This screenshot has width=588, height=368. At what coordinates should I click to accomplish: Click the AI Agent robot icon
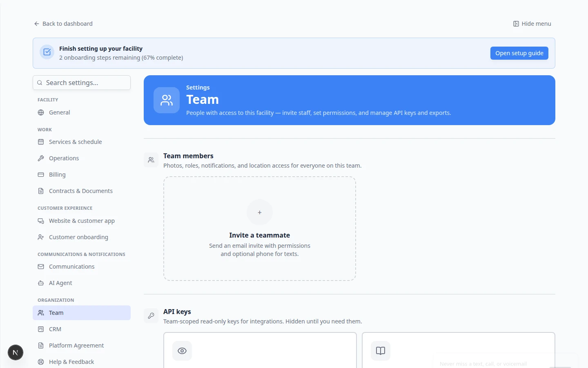pos(41,283)
